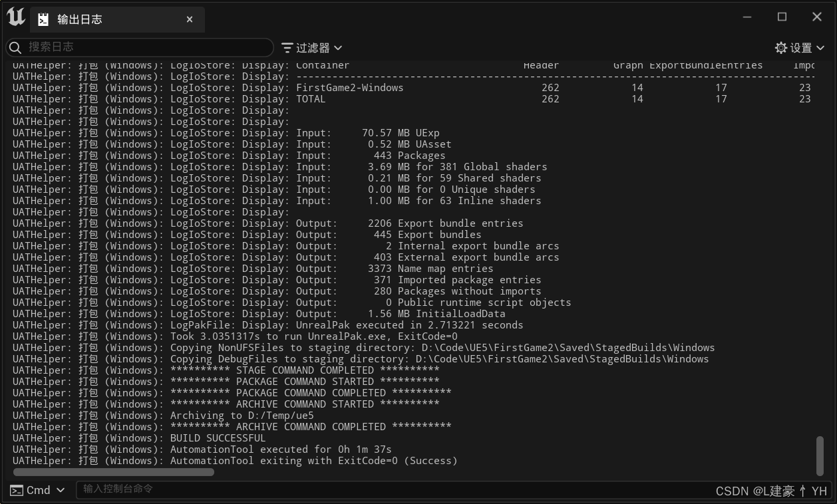Click the 371 Imported package entries line
The image size is (837, 504).
click(277, 280)
